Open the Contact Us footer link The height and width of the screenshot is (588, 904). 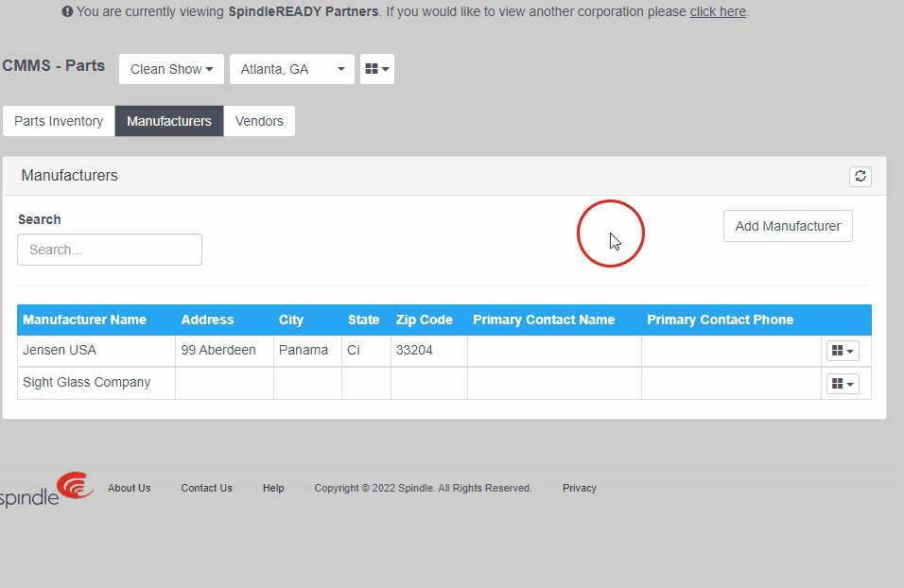coord(206,489)
